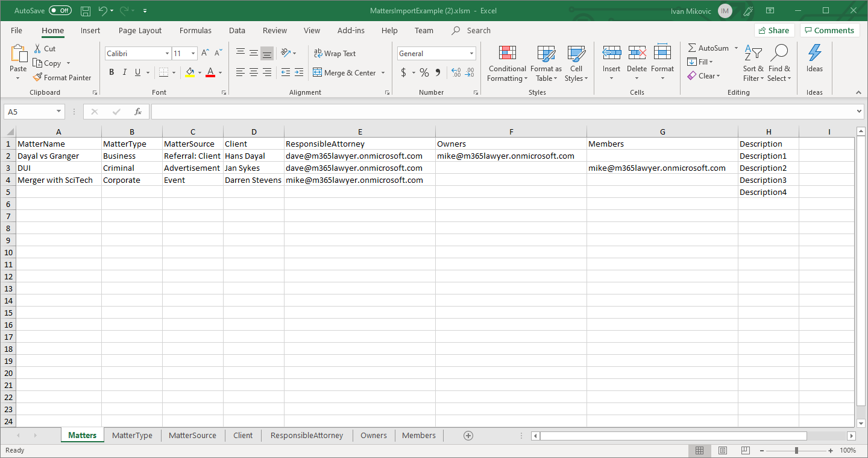This screenshot has height=458, width=868.
Task: Insert cells using the Insert icon
Action: pos(612,53)
